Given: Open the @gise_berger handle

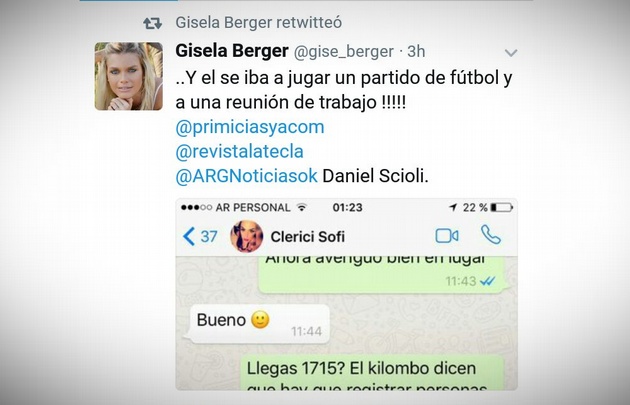Looking at the screenshot, I should 344,52.
